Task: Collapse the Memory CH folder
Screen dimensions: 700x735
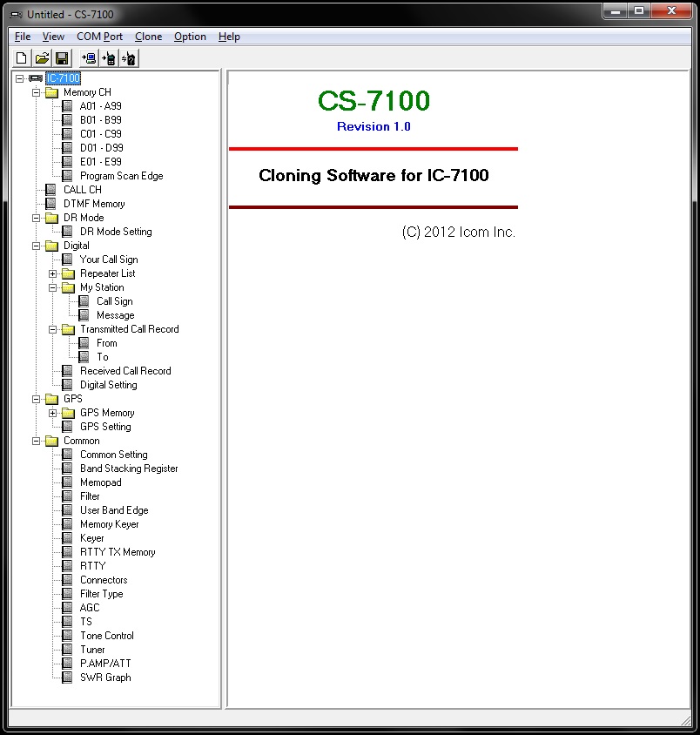Action: click(36, 93)
